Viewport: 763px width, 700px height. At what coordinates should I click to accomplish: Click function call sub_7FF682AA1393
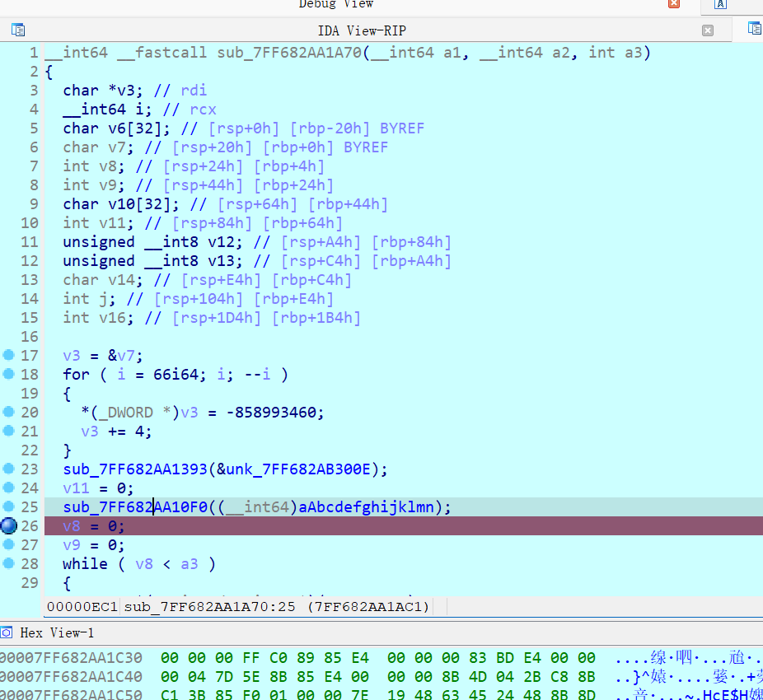point(135,469)
